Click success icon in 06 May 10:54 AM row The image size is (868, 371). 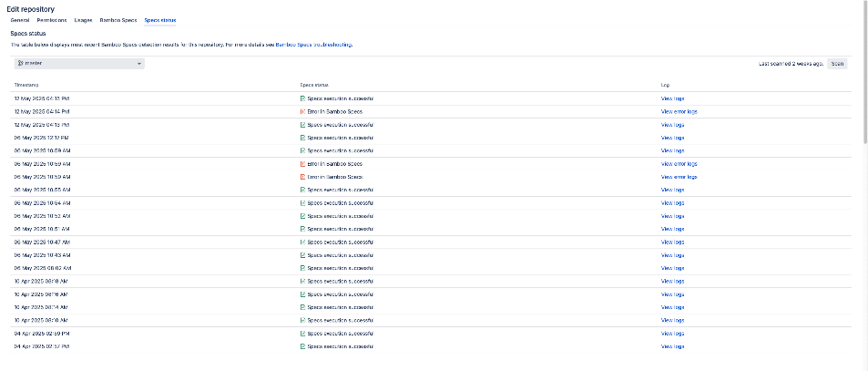point(302,202)
